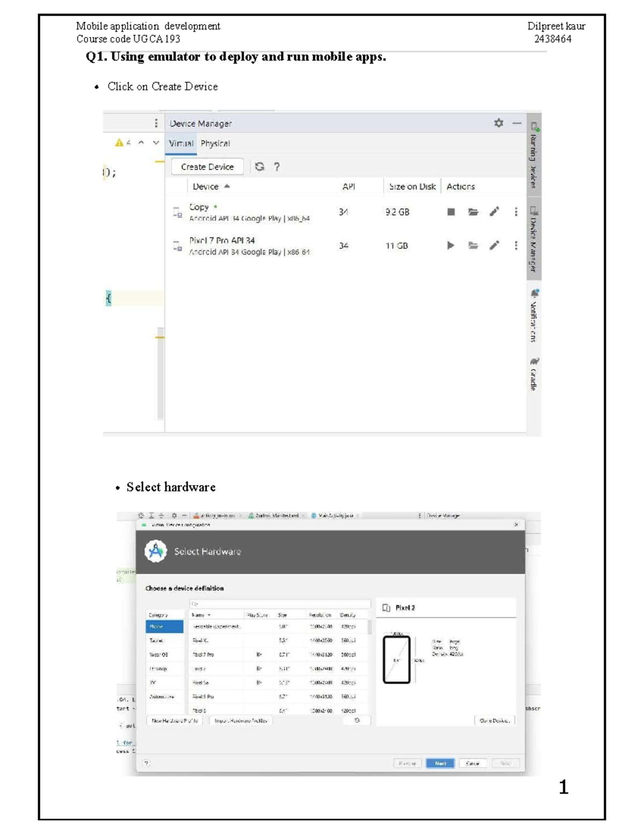Open more actions for Copy device
The height and width of the screenshot is (834, 644).
click(516, 212)
